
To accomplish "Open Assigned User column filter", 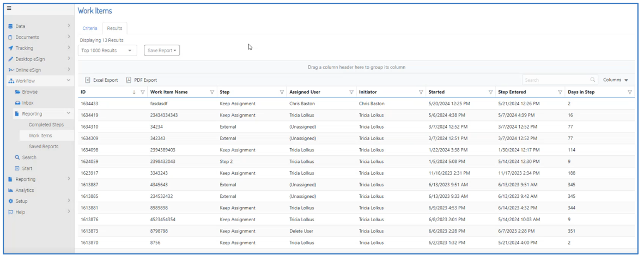I will pyautogui.click(x=351, y=93).
